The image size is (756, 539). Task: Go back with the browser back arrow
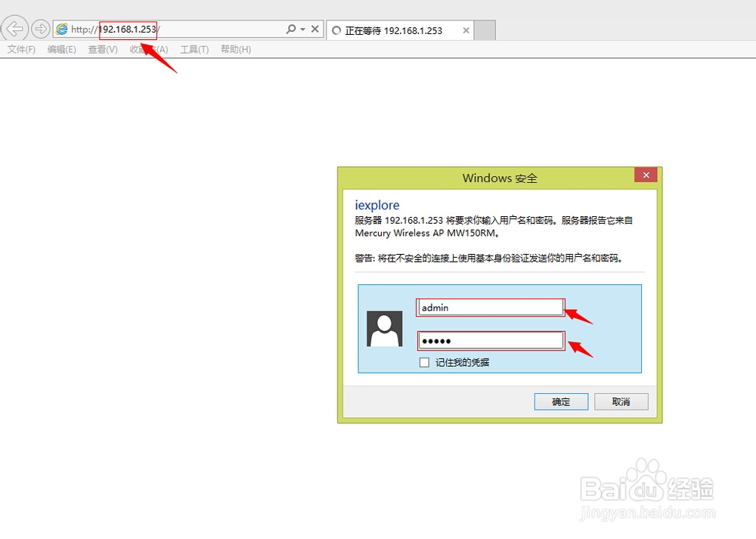15,29
